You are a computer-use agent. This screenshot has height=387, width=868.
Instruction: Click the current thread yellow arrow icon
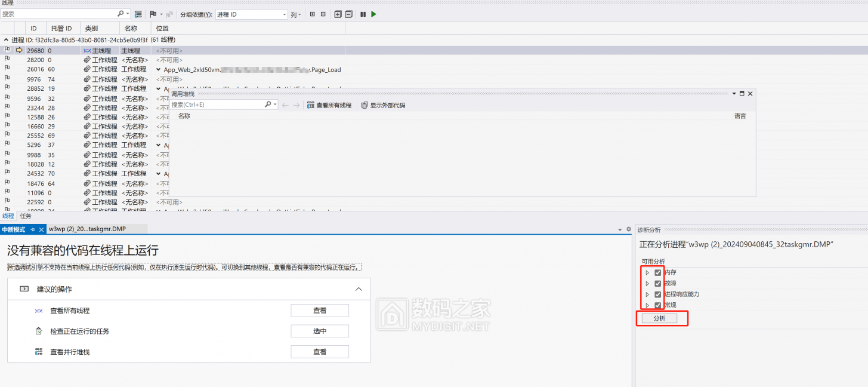tap(19, 50)
